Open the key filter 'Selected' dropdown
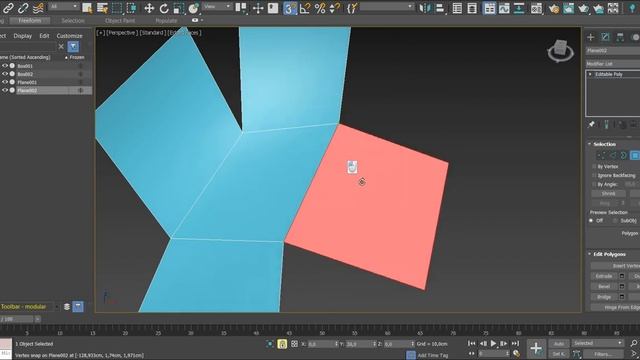This screenshot has height=360, width=640. tap(598, 343)
